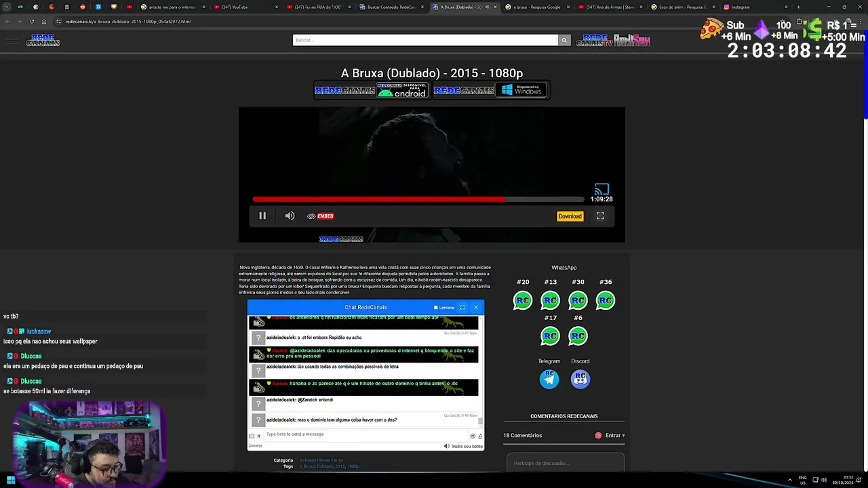Open WhatsApp group #13
The width and height of the screenshot is (868, 488).
(551, 300)
